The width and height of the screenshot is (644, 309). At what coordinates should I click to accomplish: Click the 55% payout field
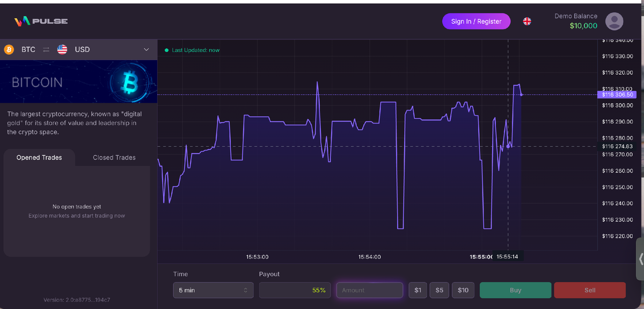tap(295, 290)
